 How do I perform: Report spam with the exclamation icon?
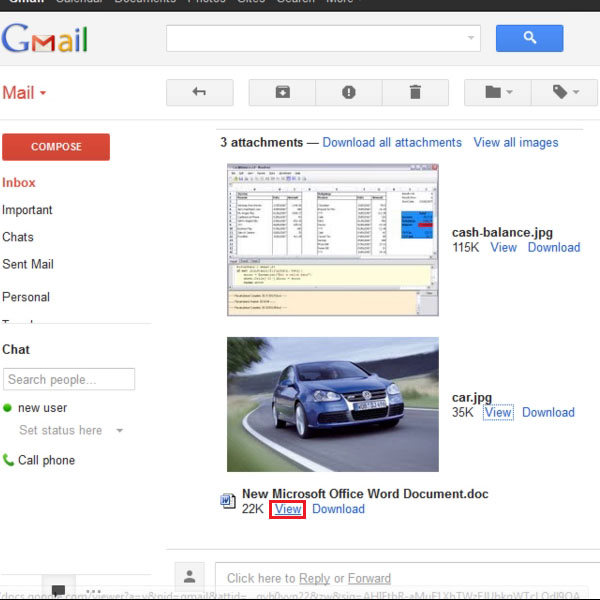349,92
